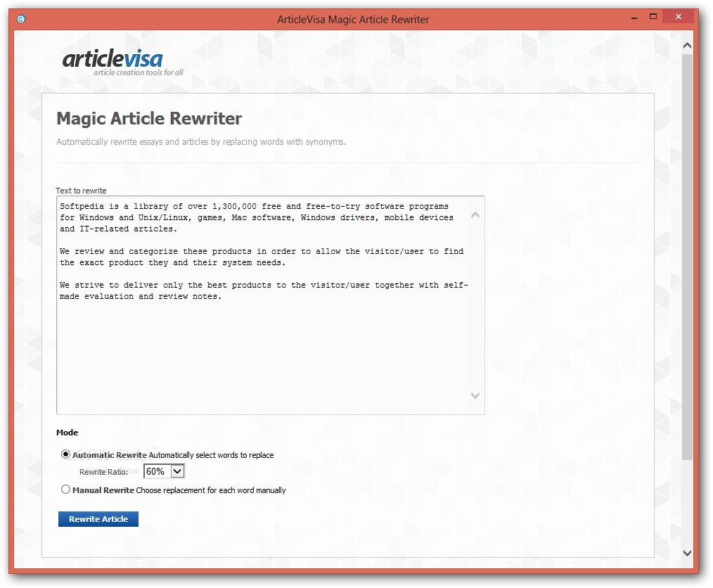
Task: Click the 'Mode' label
Action: 67,433
